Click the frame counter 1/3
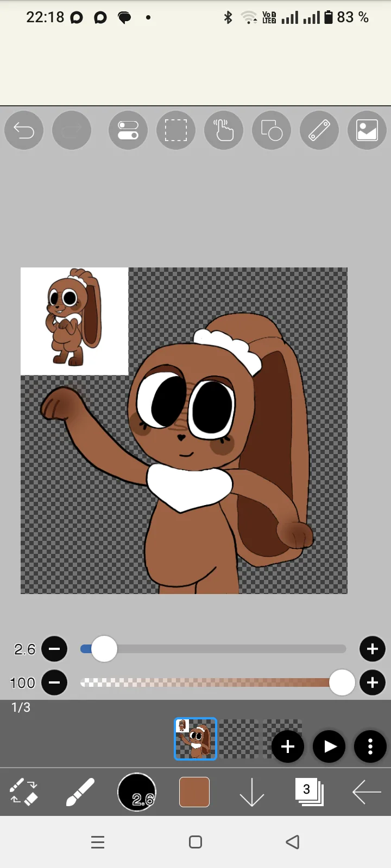 pyautogui.click(x=21, y=707)
